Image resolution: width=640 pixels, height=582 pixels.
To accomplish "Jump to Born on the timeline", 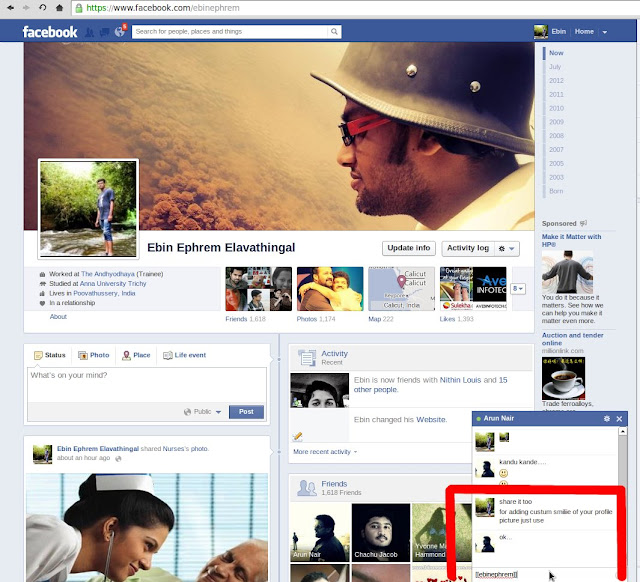I will point(556,191).
